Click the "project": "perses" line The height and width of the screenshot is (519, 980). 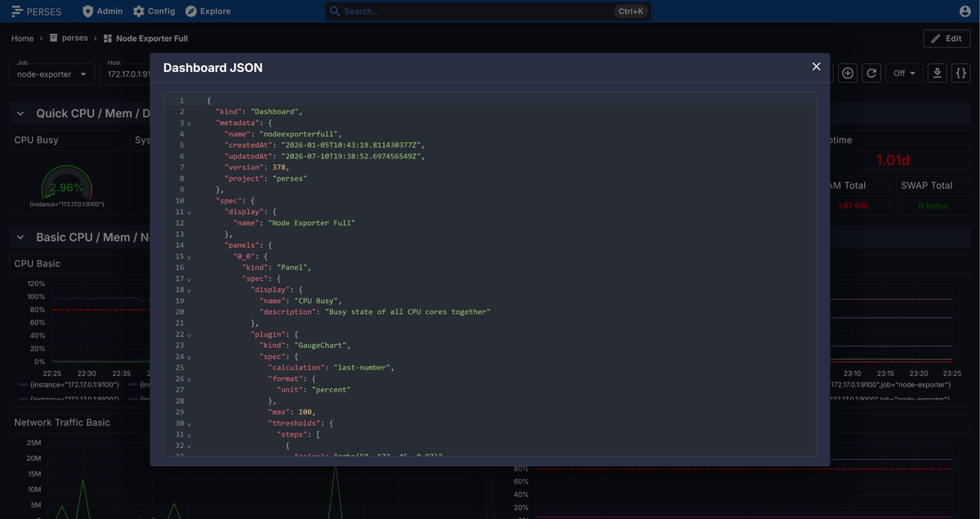[x=266, y=178]
